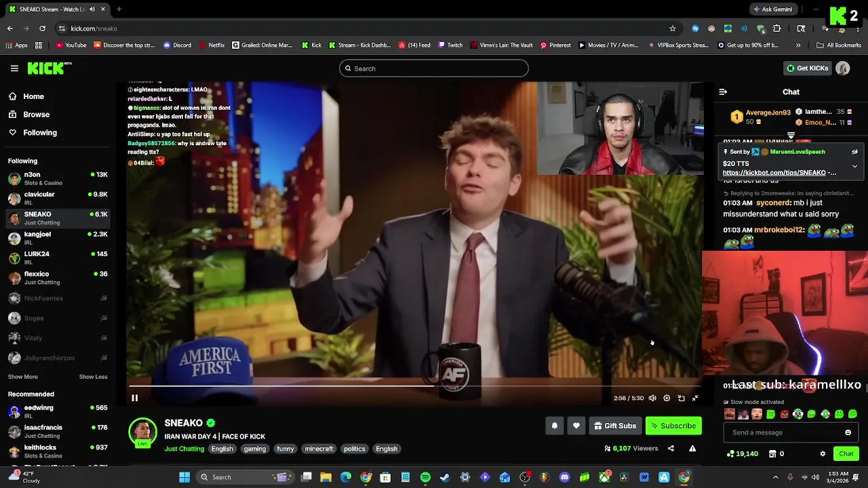Open the KICKs balance 19,140
868x488 pixels.
click(x=743, y=453)
